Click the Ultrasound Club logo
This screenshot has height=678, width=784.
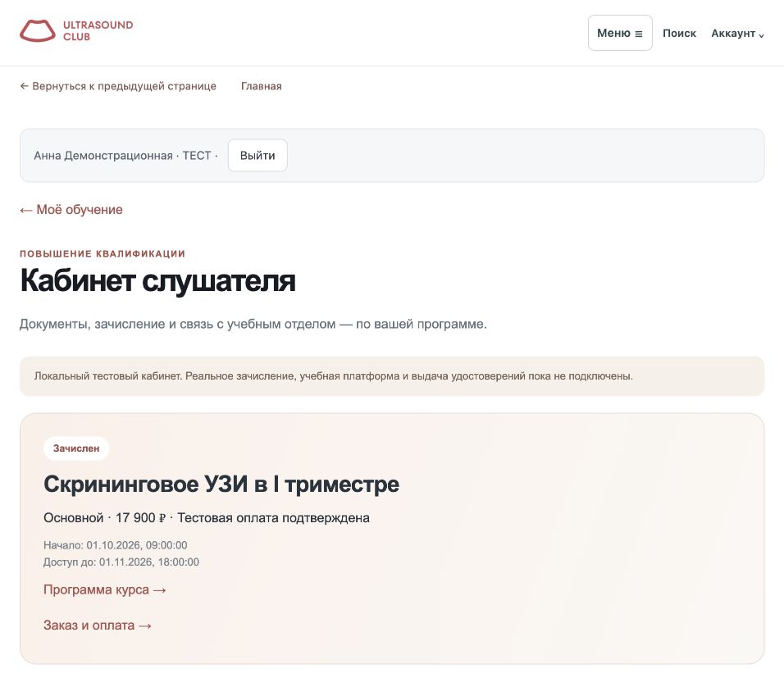(x=76, y=31)
